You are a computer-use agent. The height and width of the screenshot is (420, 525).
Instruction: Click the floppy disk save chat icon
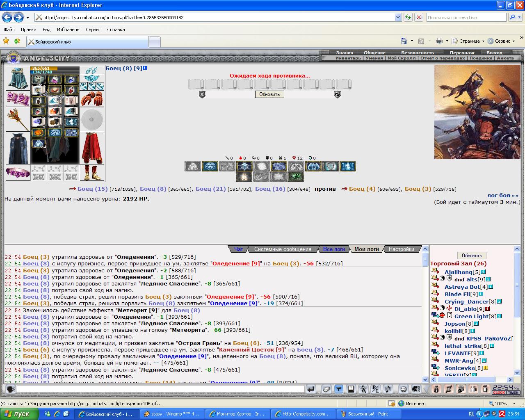point(351,389)
